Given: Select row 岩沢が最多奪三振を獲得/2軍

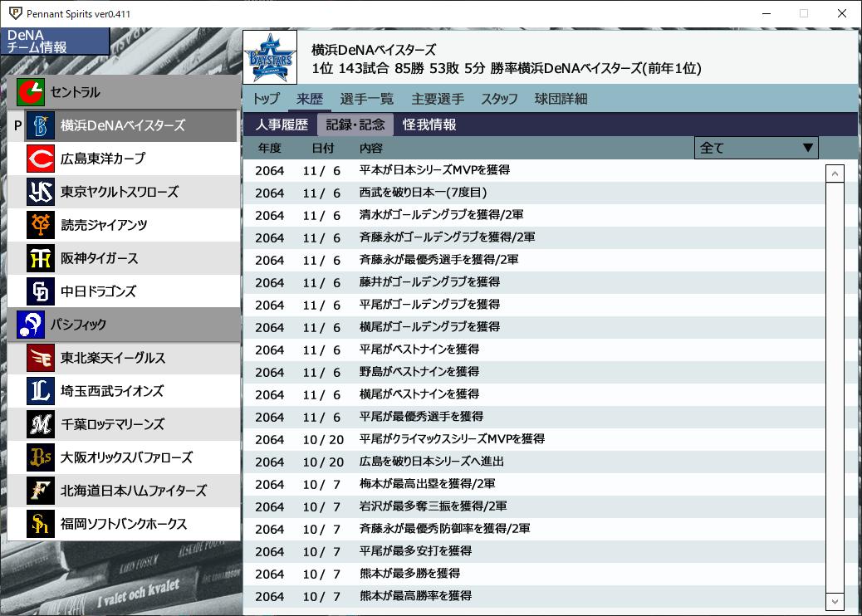Looking at the screenshot, I should 533,506.
